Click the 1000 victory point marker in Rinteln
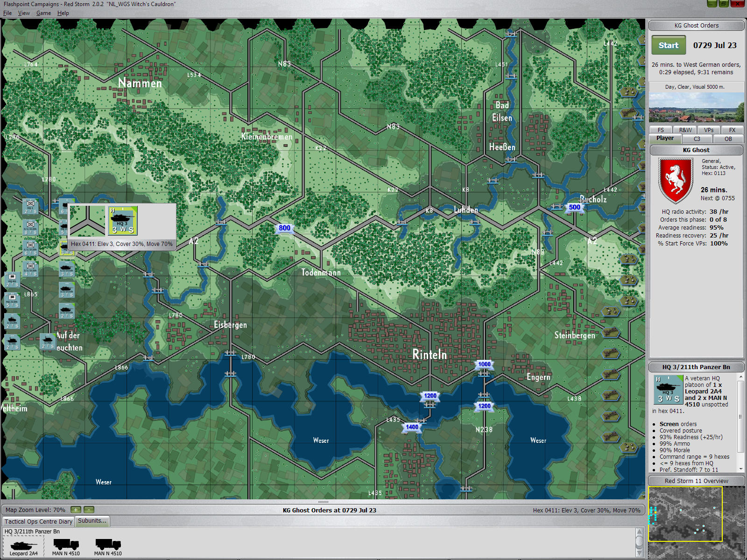Screen dimensions: 747x560 coord(484,364)
